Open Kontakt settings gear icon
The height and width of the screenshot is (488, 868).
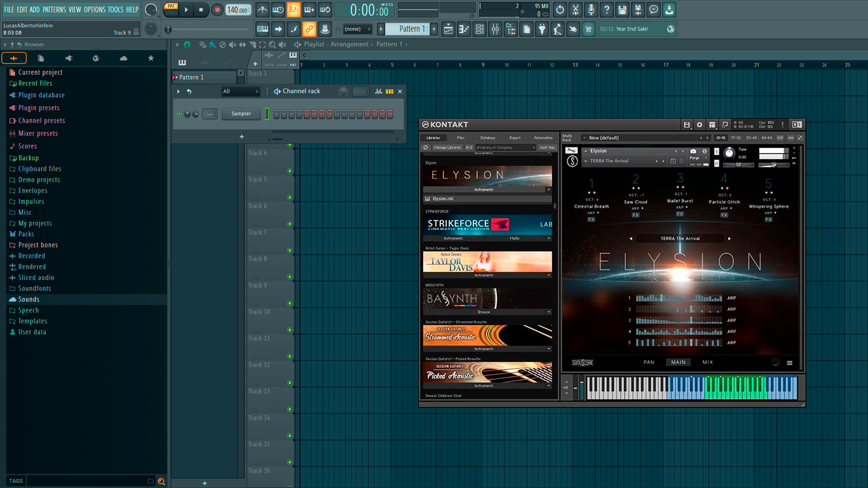pos(700,125)
